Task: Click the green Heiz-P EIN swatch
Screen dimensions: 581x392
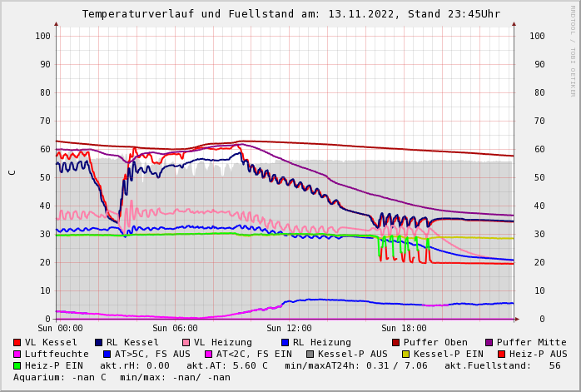Action: (17, 366)
